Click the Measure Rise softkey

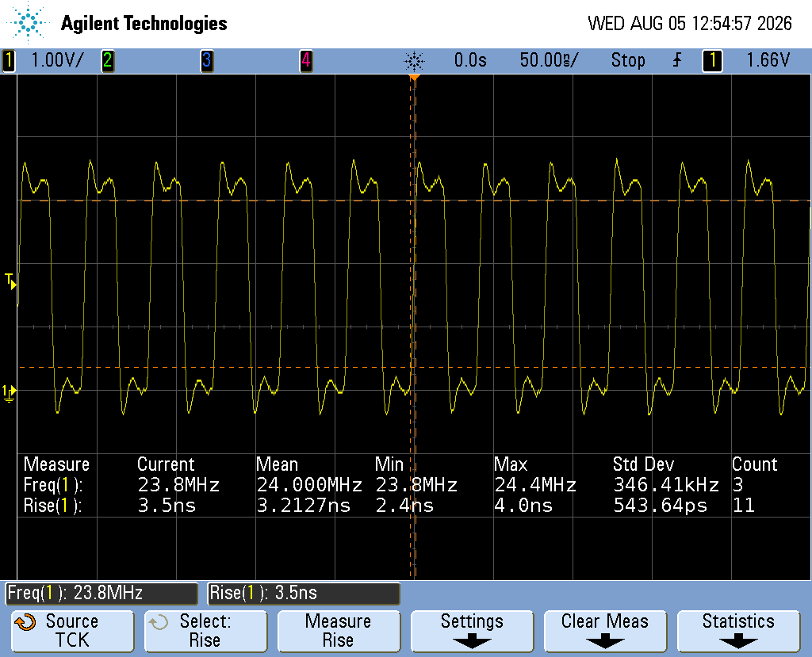click(x=339, y=631)
